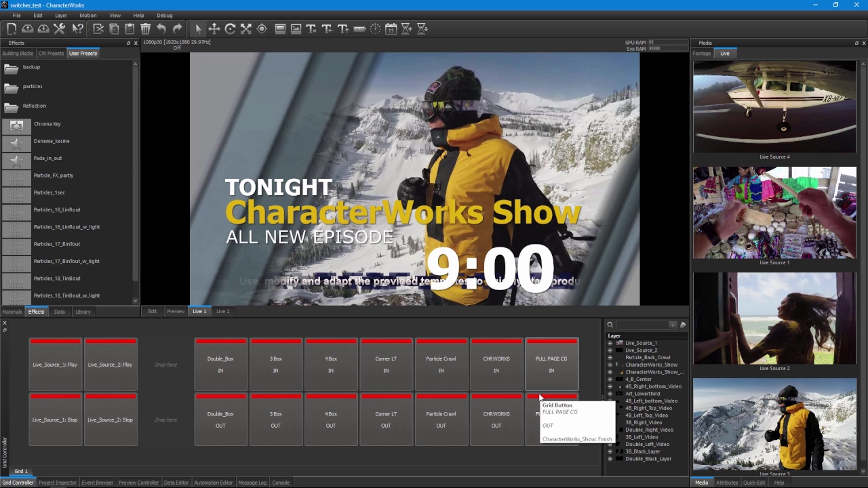This screenshot has height=488, width=868.
Task: Add a digital clock counter icon
Action: (x=359, y=28)
